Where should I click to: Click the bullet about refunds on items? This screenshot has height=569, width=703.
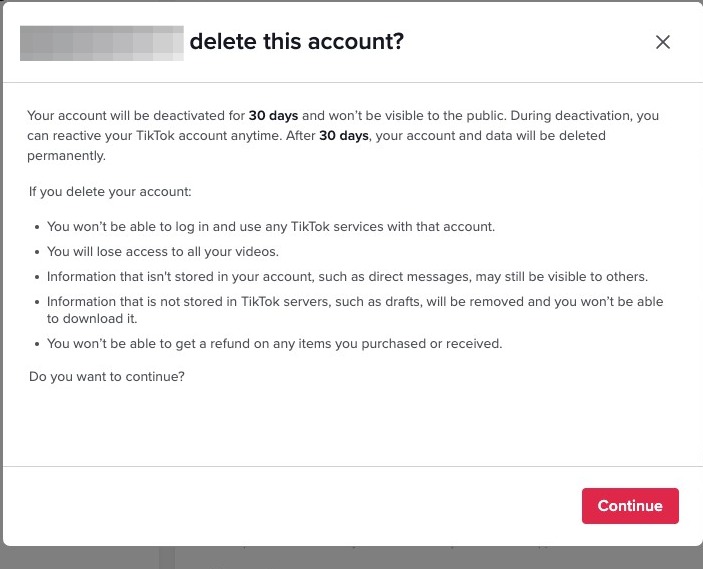274,344
